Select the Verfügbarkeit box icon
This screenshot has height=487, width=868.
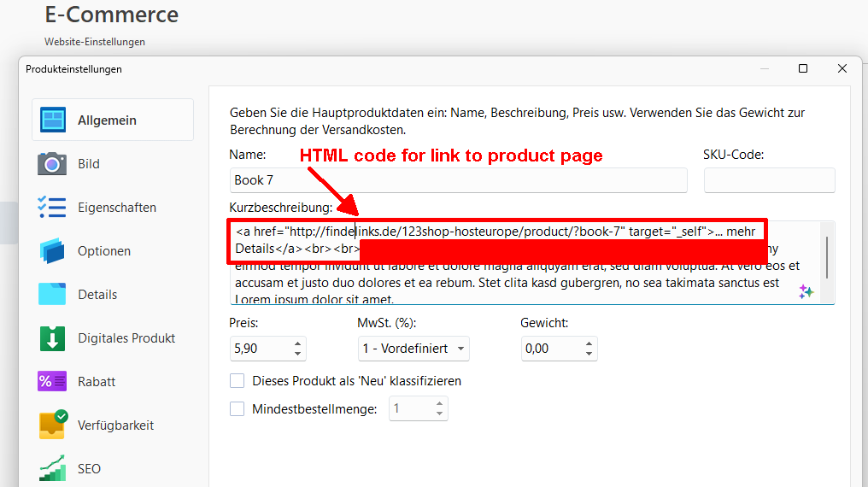53,425
